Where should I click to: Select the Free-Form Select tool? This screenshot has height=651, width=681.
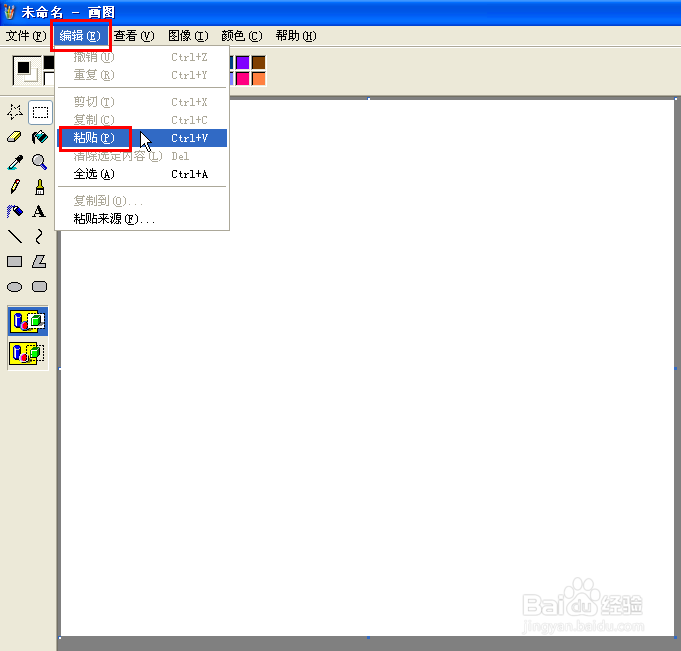[15, 112]
